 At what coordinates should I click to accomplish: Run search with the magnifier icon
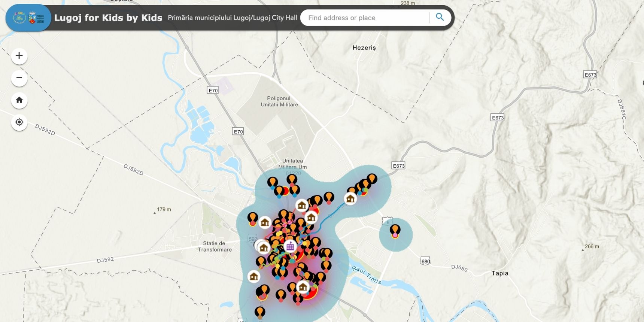(x=440, y=17)
